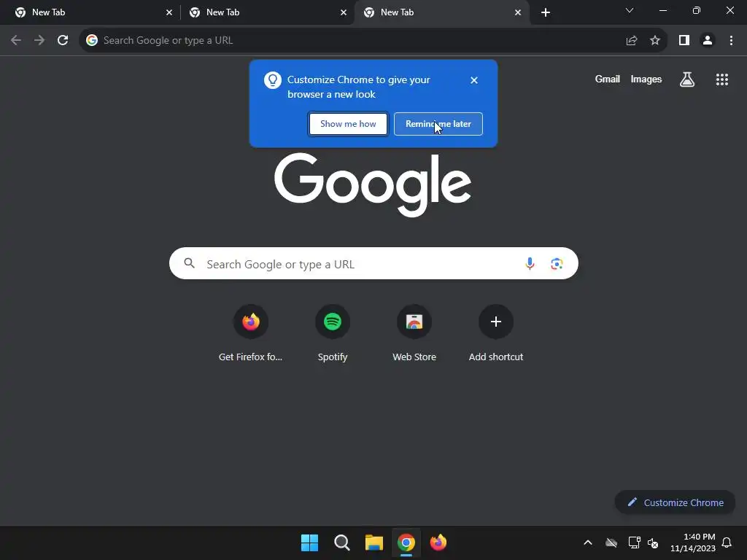Open the Spotify shortcut
This screenshot has height=560, width=747.
pos(333,333)
